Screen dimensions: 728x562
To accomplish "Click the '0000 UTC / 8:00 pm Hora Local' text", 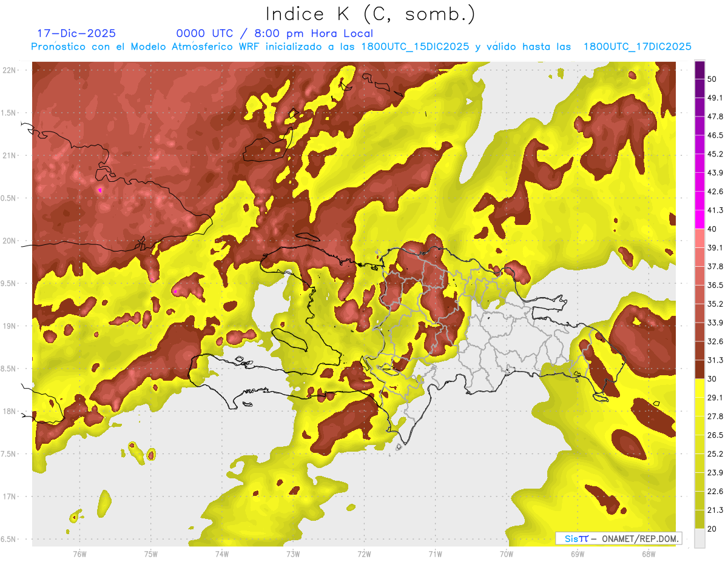I will 275,33.
